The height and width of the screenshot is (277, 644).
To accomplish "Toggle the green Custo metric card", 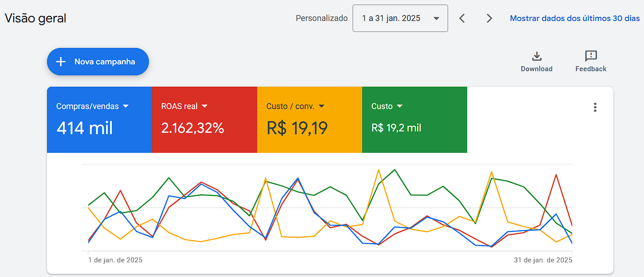I will (414, 120).
